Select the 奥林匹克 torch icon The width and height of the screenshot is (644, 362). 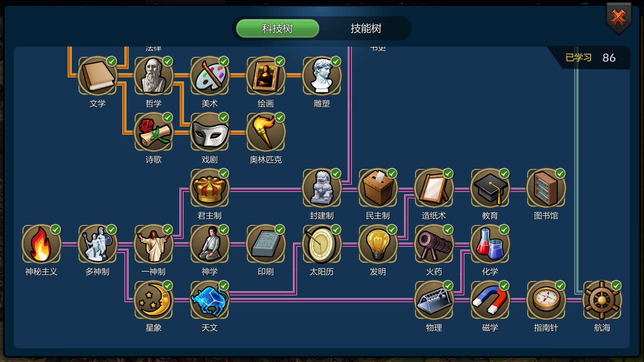click(266, 131)
